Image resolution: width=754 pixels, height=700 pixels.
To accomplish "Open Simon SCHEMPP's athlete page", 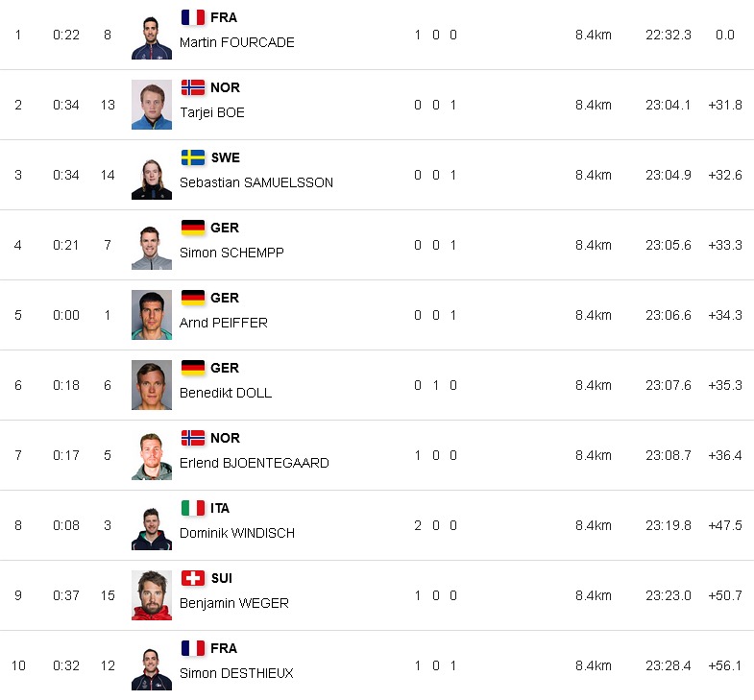I will pos(231,253).
